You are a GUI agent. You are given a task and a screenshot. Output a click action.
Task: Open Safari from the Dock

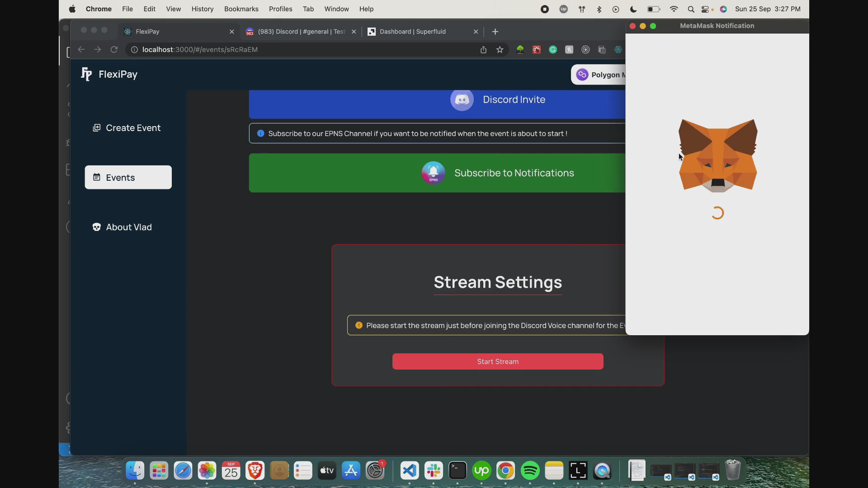point(183,471)
